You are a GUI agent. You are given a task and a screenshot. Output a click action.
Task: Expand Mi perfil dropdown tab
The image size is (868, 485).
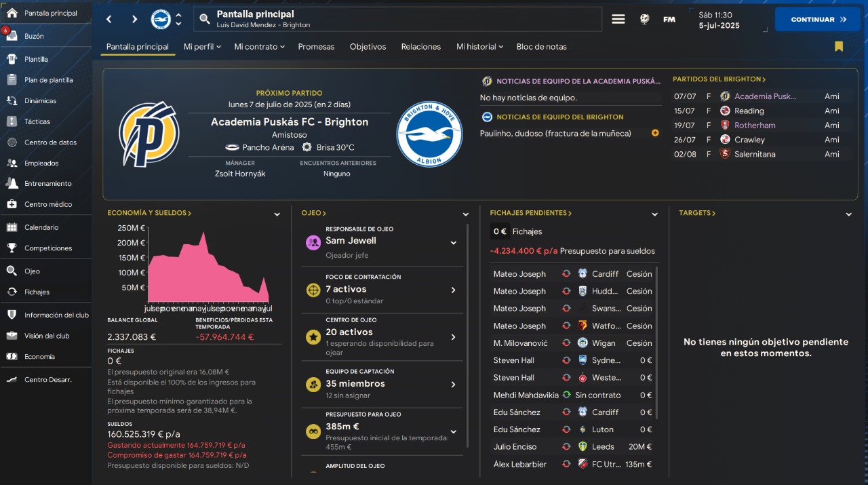[x=202, y=47]
